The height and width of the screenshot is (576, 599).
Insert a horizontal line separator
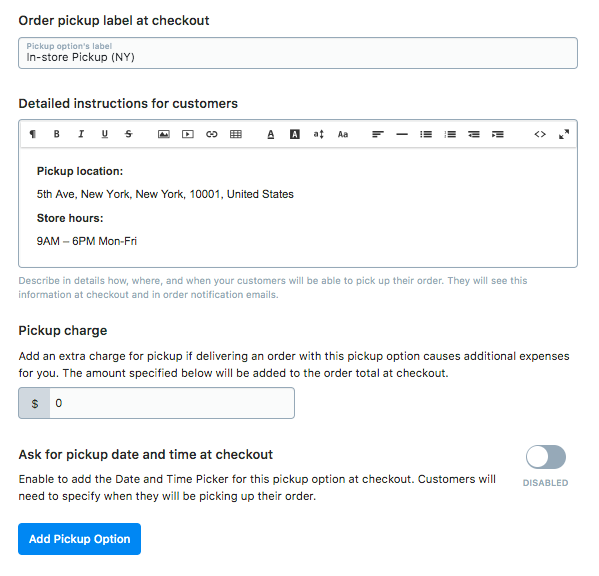tap(402, 134)
